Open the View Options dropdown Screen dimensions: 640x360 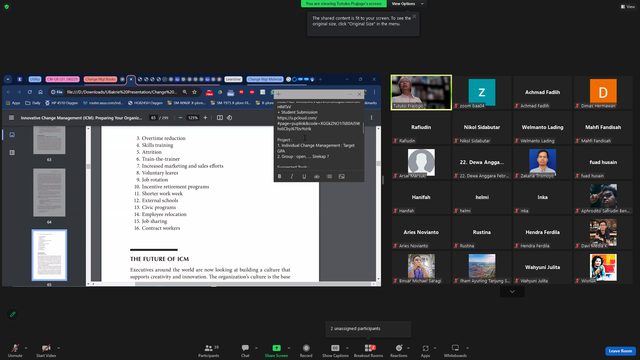tap(407, 4)
